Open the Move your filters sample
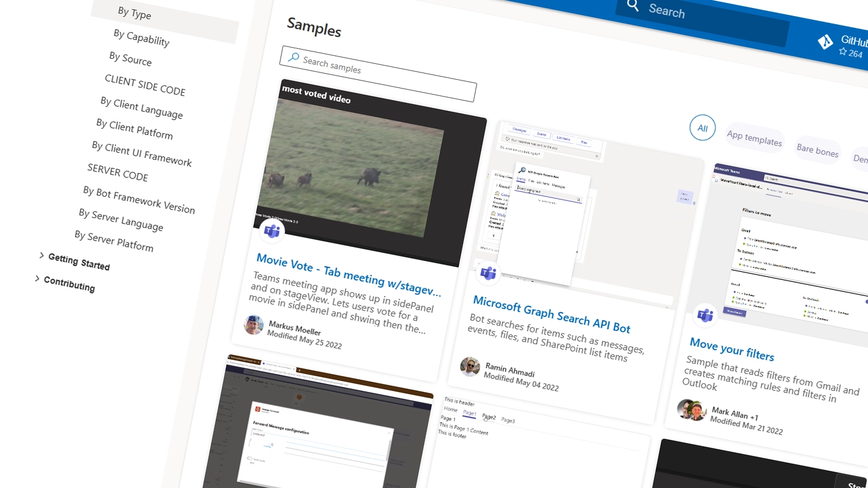The height and width of the screenshot is (488, 868). [732, 350]
